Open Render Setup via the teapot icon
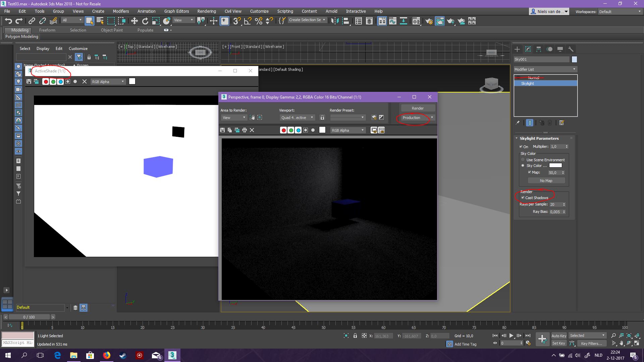644x362 pixels. [x=429, y=21]
